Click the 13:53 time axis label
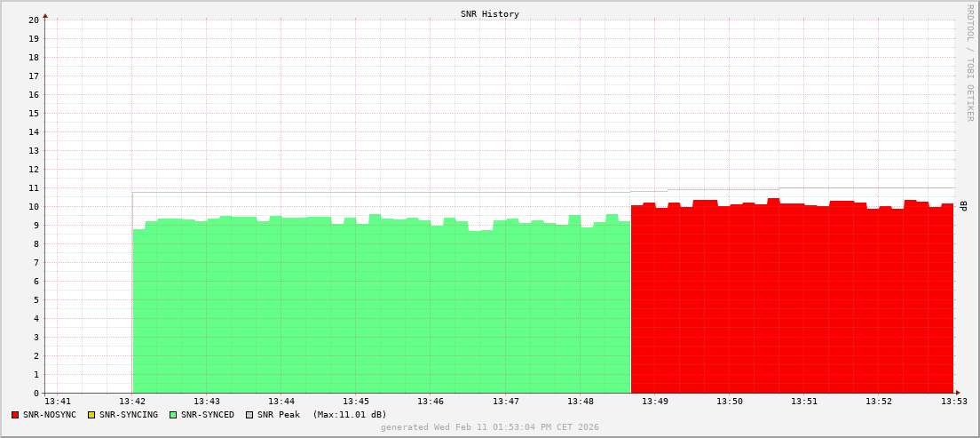The image size is (980, 438). (x=954, y=402)
